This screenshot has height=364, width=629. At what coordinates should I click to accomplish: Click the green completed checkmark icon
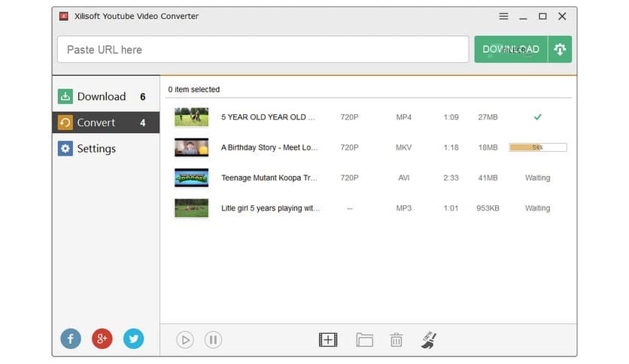pyautogui.click(x=537, y=117)
